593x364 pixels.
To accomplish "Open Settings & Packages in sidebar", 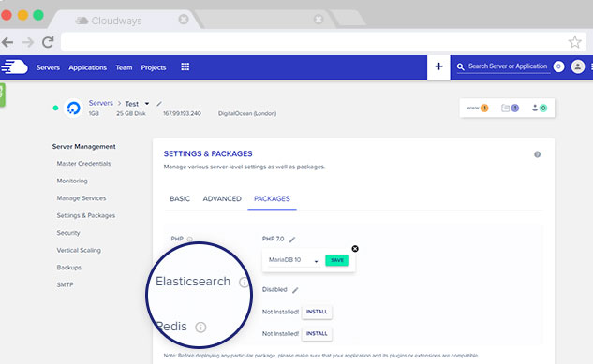I will point(86,215).
